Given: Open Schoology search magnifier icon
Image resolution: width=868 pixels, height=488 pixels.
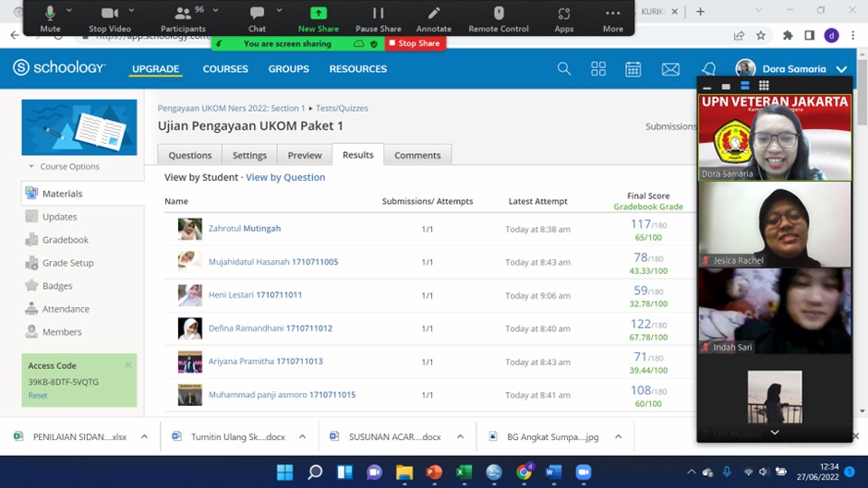Looking at the screenshot, I should point(564,69).
